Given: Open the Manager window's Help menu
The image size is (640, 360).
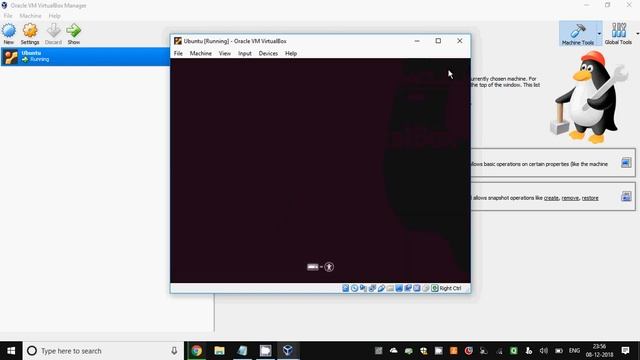Looking at the screenshot, I should (x=54, y=16).
